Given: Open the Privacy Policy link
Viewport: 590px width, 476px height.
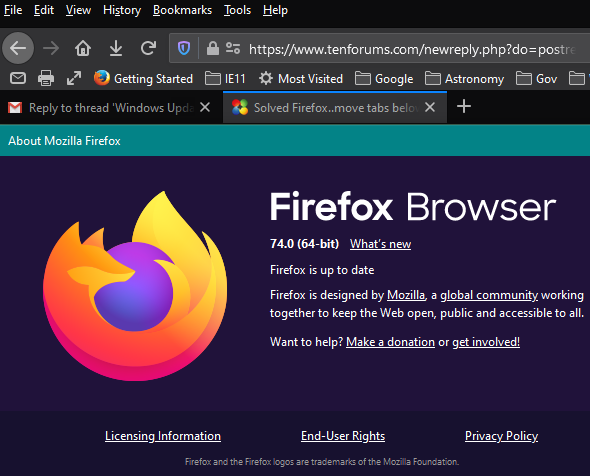Looking at the screenshot, I should 501,436.
